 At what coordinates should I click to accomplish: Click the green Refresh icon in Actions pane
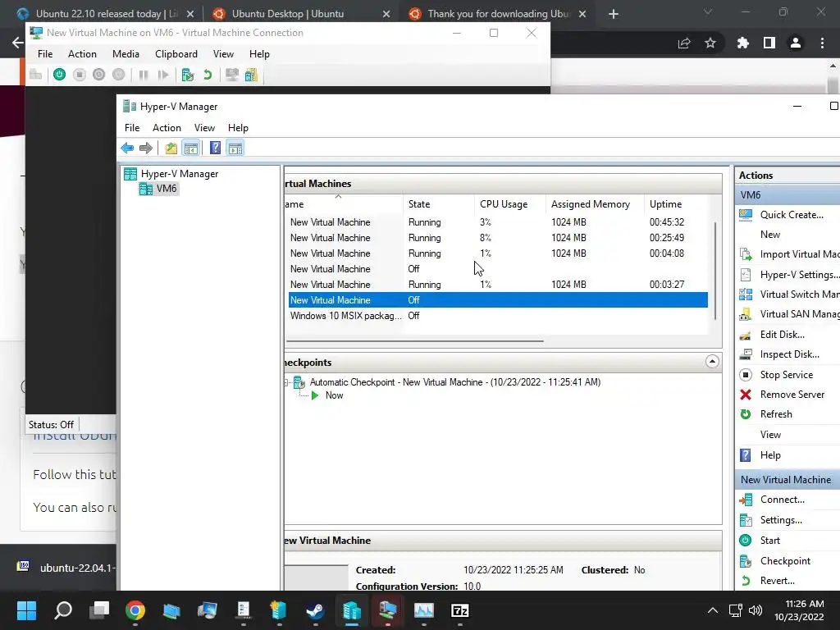(746, 414)
